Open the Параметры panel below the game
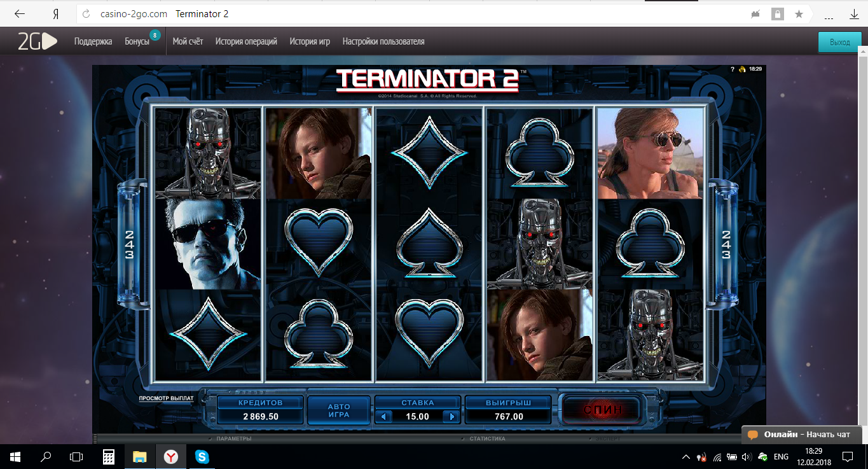This screenshot has height=469, width=868. tap(233, 438)
